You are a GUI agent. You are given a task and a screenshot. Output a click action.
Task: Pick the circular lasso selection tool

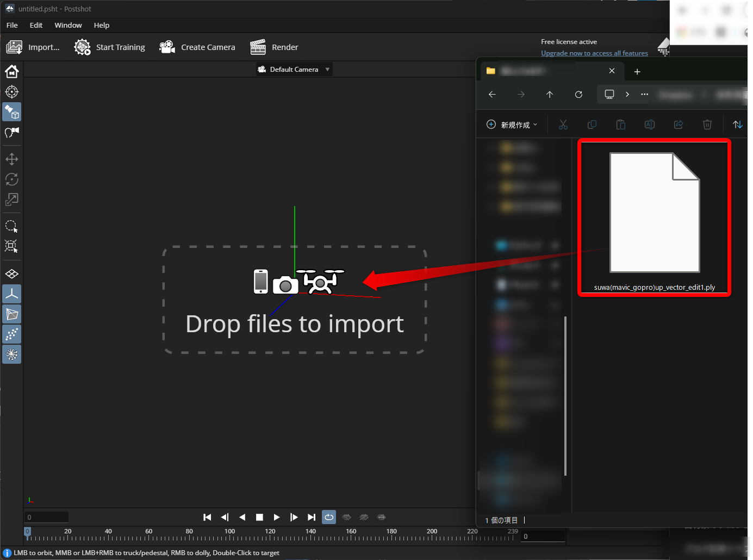(x=11, y=226)
